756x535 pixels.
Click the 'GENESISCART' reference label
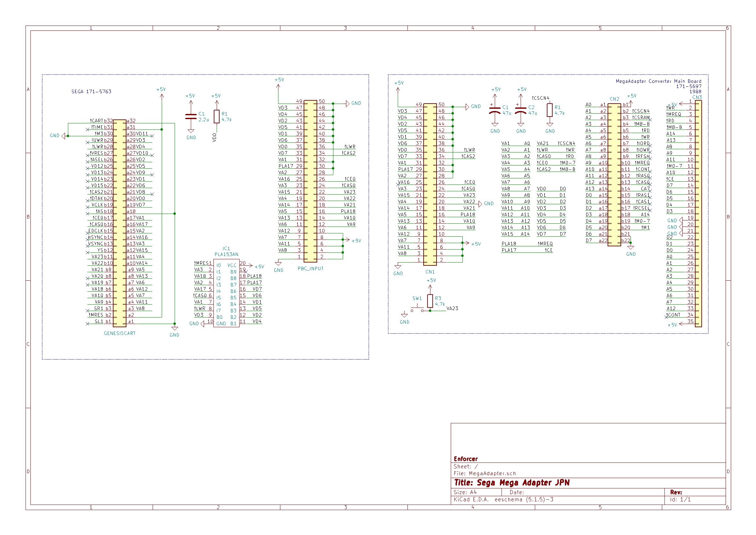pos(120,334)
